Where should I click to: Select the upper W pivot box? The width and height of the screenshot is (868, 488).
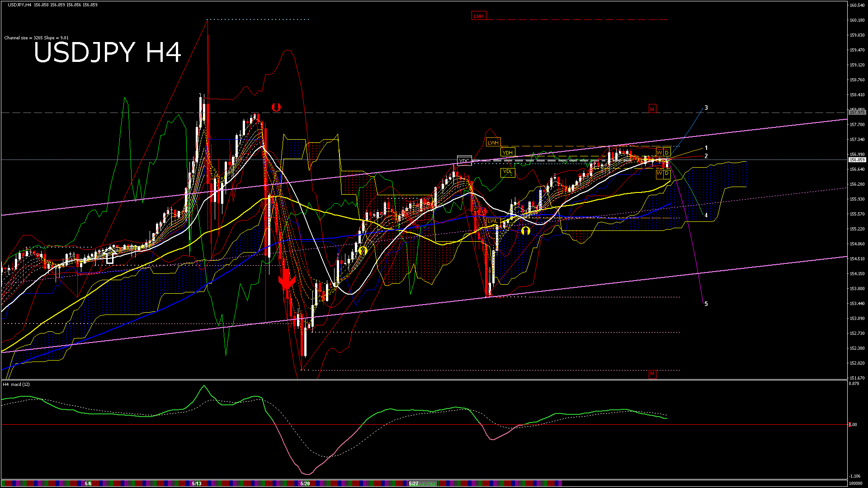pyautogui.click(x=660, y=152)
